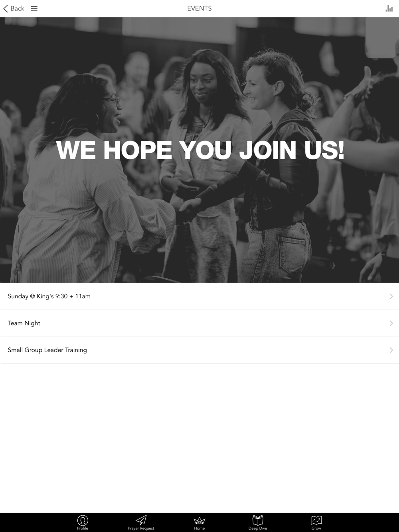The width and height of the screenshot is (399, 532).
Task: Select the Prayer Request tab label
Action: [141, 528]
